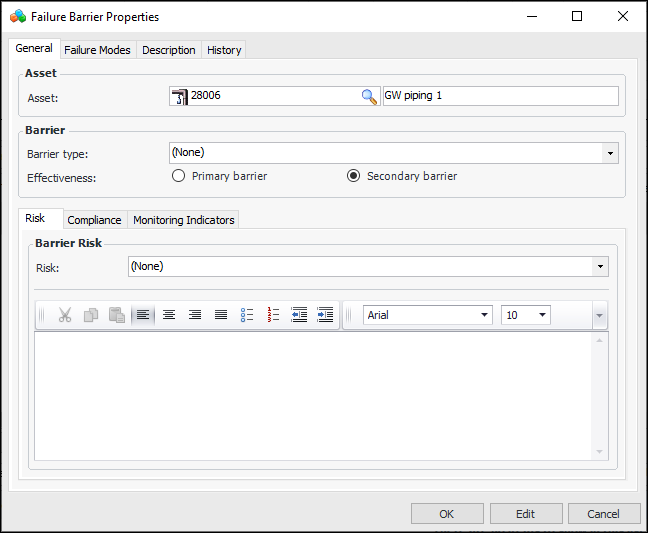Increase the text indent
Viewport: 648px width, 533px height.
(325, 315)
